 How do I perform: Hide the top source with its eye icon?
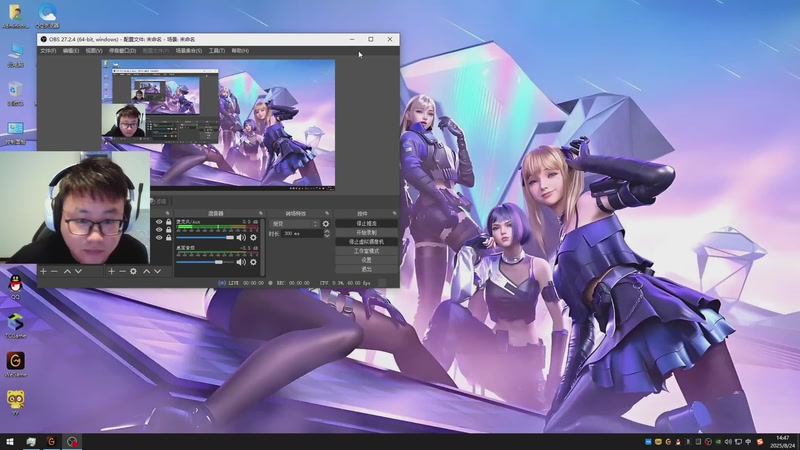click(x=159, y=222)
